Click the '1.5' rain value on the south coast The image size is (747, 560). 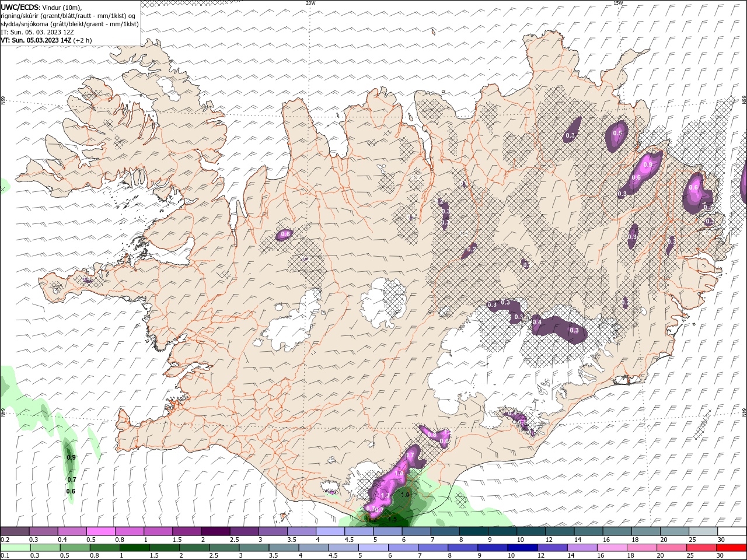(392, 519)
